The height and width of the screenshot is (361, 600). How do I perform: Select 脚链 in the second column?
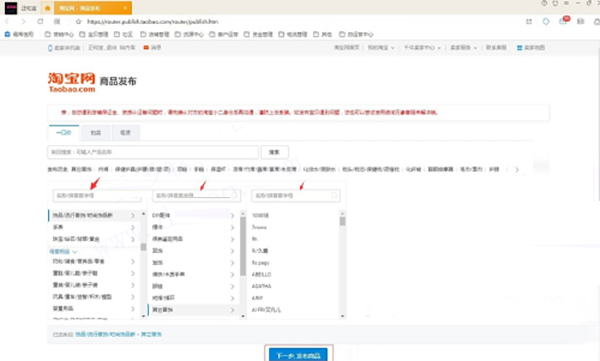pos(158,286)
